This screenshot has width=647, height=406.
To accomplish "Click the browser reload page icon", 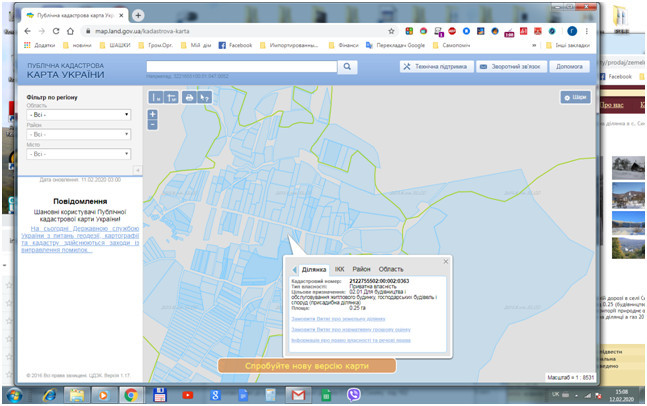I will (x=56, y=31).
